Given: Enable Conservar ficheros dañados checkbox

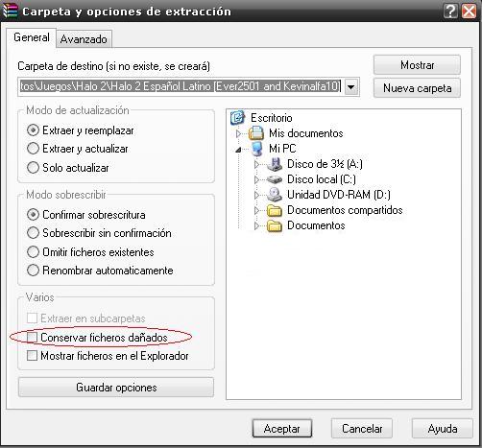Looking at the screenshot, I should pos(32,338).
